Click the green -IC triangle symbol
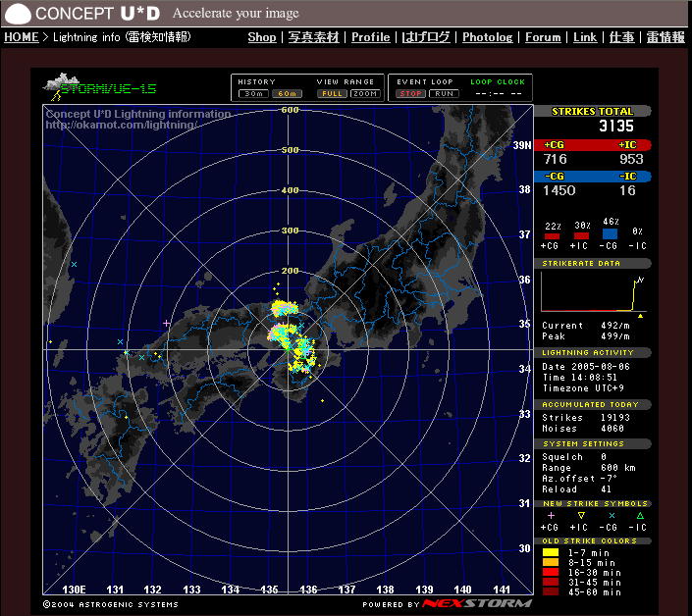692x616 pixels. click(x=640, y=515)
